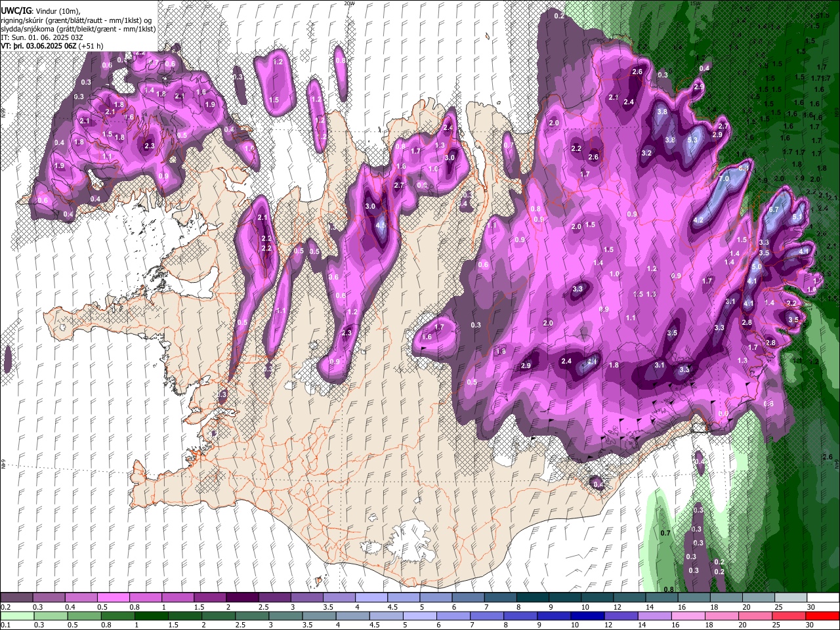Click the 'rigning/skúrir' description line
The height and width of the screenshot is (630, 840).
click(x=76, y=20)
